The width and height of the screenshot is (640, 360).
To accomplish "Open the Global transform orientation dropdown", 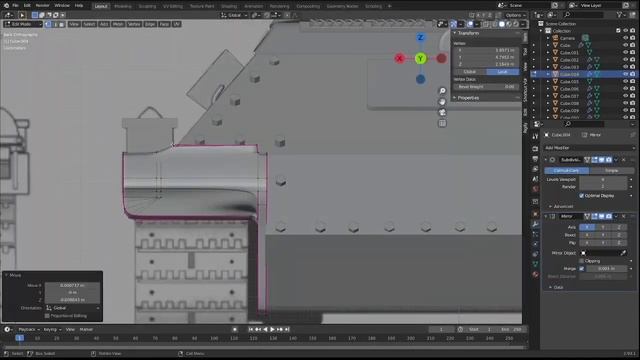I will tap(234, 15).
